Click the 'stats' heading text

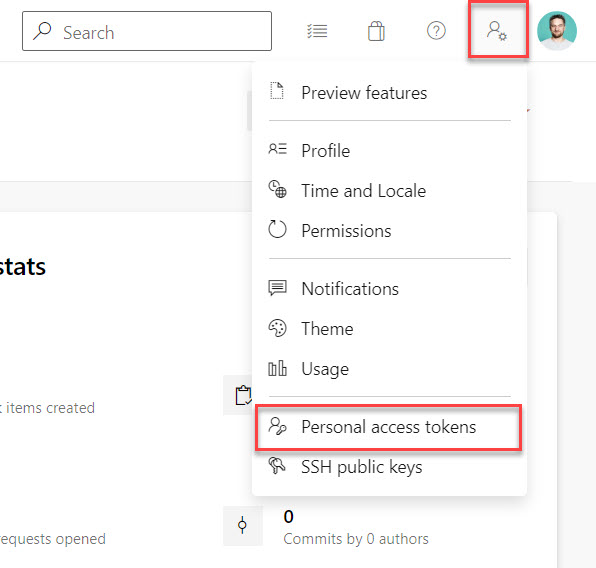(x=23, y=267)
